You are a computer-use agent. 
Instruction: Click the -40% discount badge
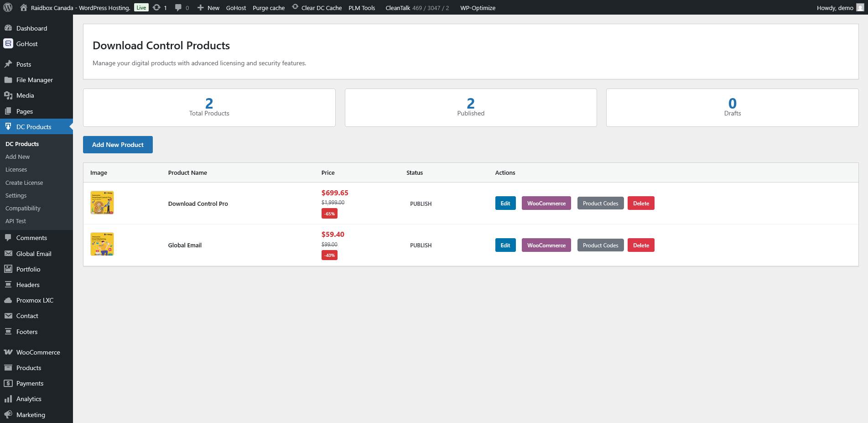329,255
